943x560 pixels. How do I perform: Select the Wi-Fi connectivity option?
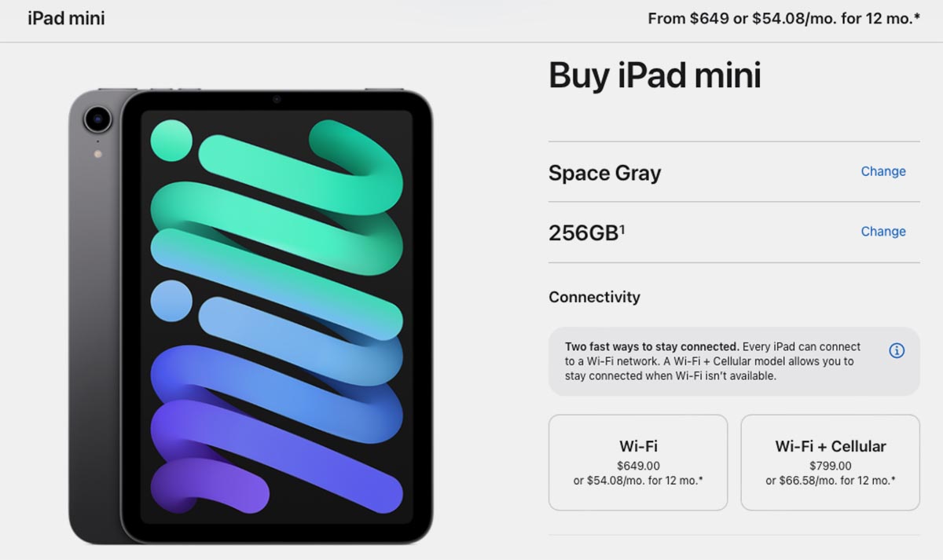pyautogui.click(x=638, y=463)
